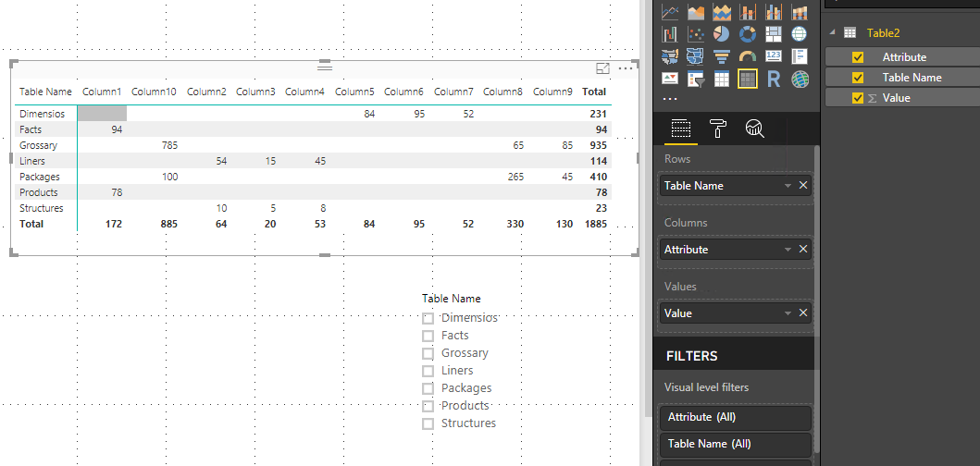
Task: Switch to the Fields well tab
Action: 680,128
